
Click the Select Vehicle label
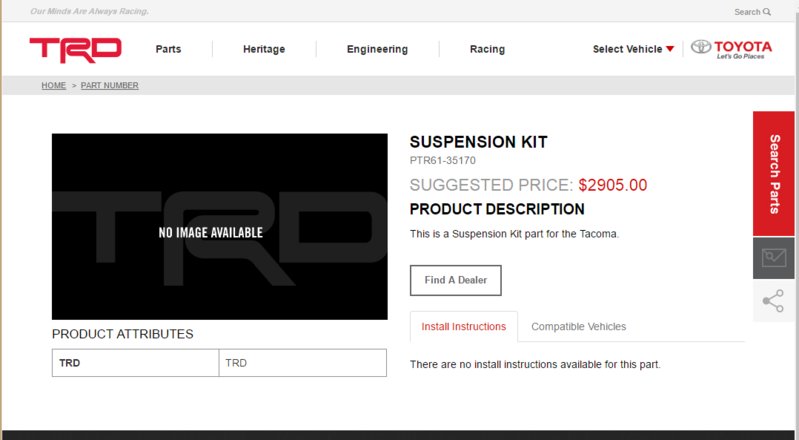627,49
